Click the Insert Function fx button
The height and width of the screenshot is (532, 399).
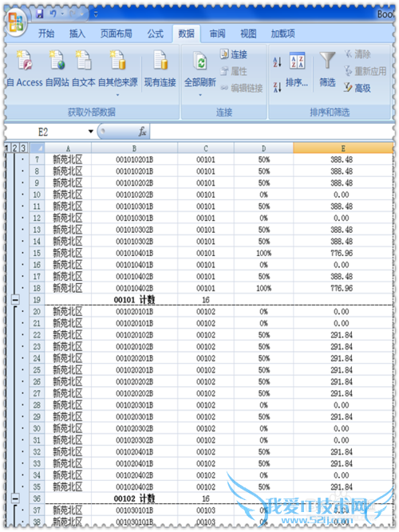tap(142, 132)
